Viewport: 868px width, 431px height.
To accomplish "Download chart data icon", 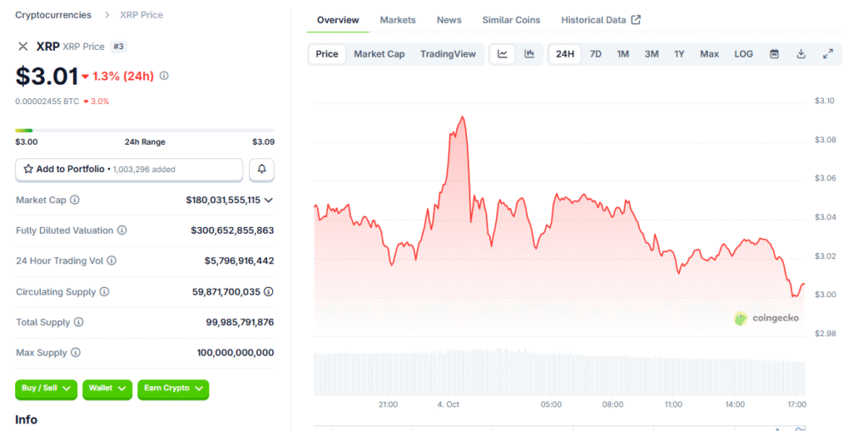I will pos(801,54).
